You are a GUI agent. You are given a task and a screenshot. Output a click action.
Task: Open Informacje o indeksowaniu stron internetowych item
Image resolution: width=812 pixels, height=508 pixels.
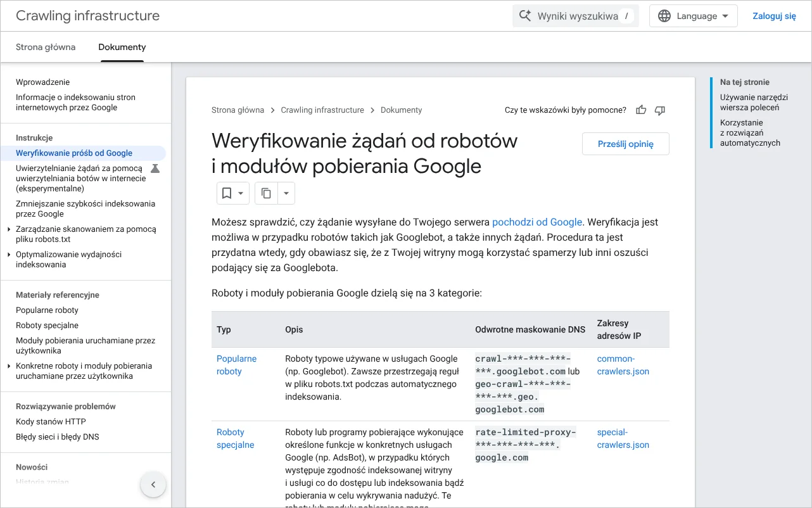[x=76, y=103]
